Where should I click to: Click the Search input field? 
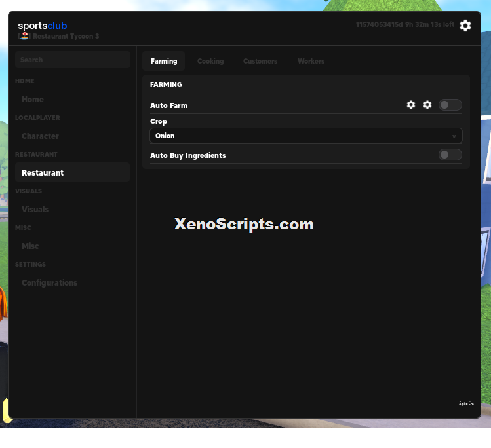pos(73,60)
